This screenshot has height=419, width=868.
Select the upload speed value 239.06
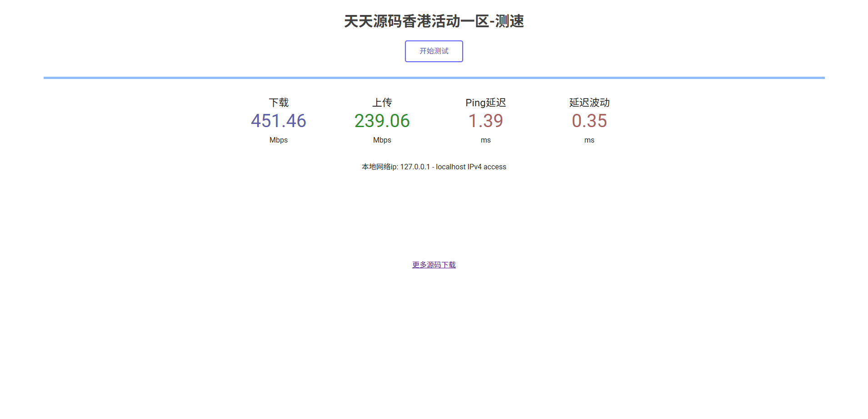click(382, 121)
